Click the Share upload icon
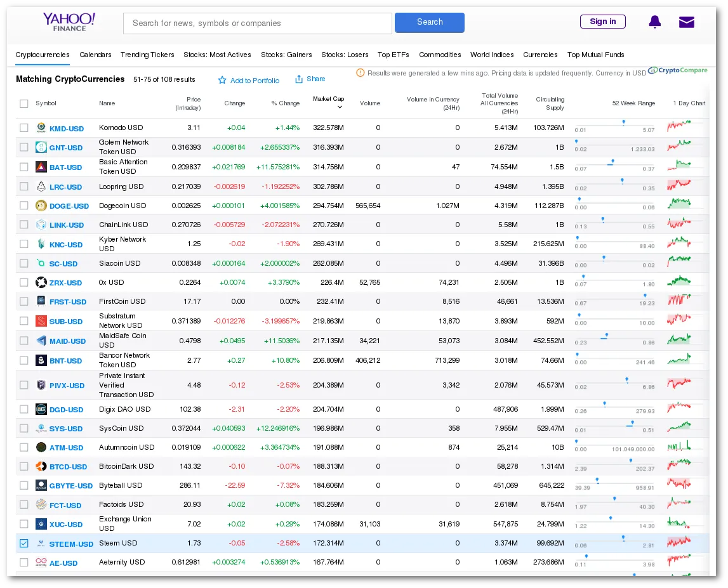 coord(299,79)
